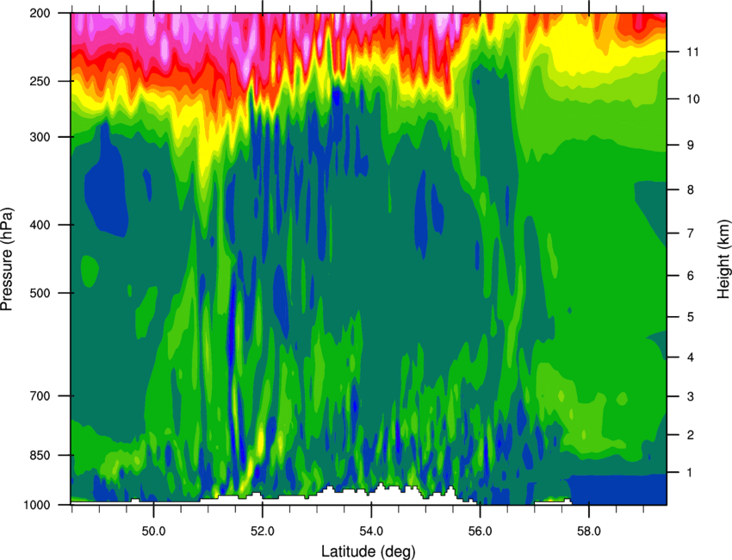This screenshot has height=560, width=732.
Task: Click the 7 km height label
Action: tap(691, 233)
